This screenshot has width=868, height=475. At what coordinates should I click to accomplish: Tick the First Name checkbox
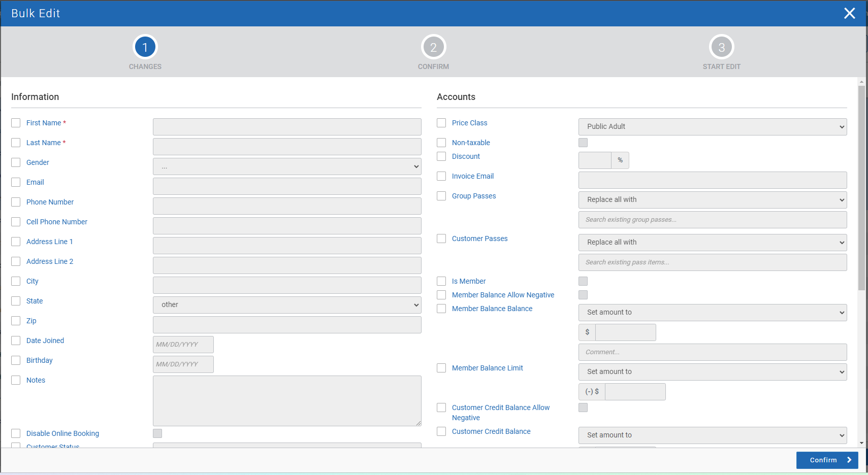16,123
